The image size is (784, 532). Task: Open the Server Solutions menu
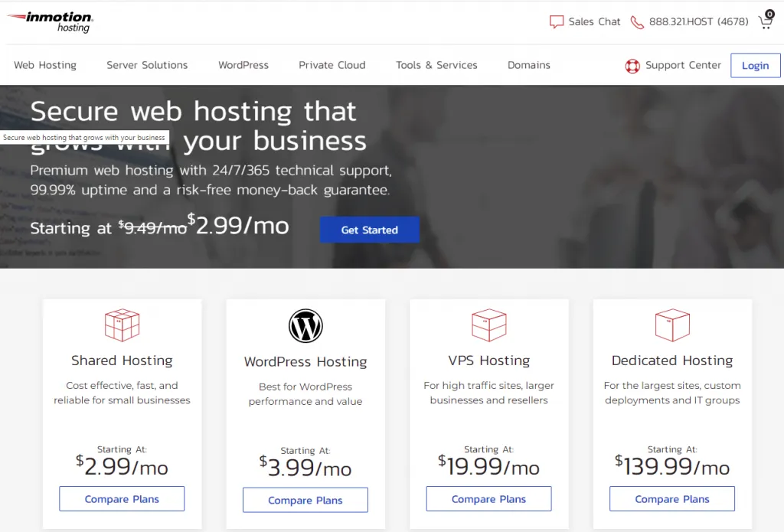pos(147,65)
